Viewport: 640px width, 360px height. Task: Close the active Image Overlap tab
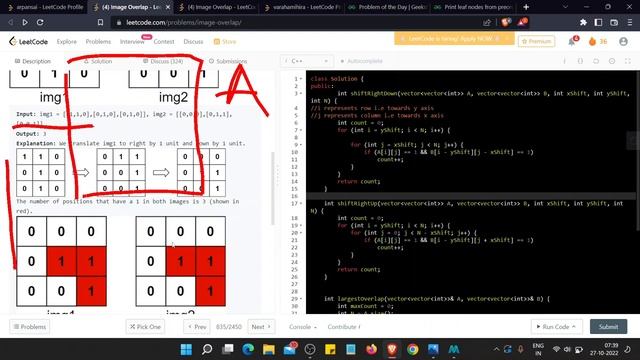[168, 7]
